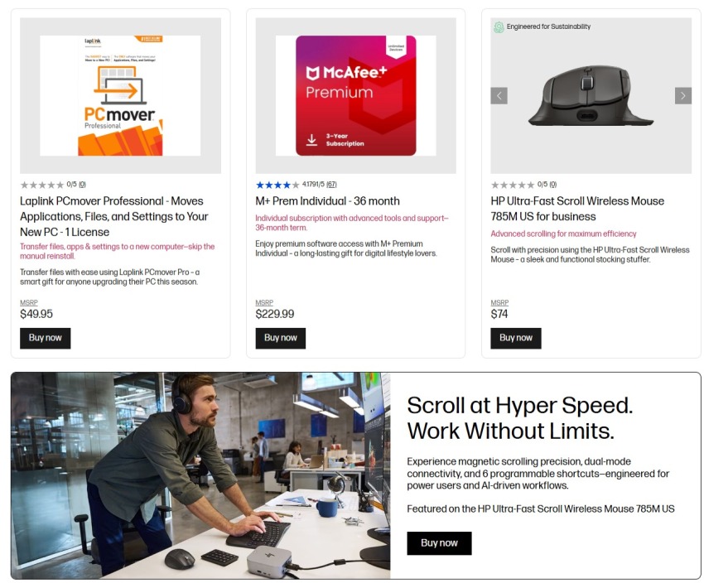
Task: Click the Engineered for Sustainability leaf icon
Action: tap(499, 27)
